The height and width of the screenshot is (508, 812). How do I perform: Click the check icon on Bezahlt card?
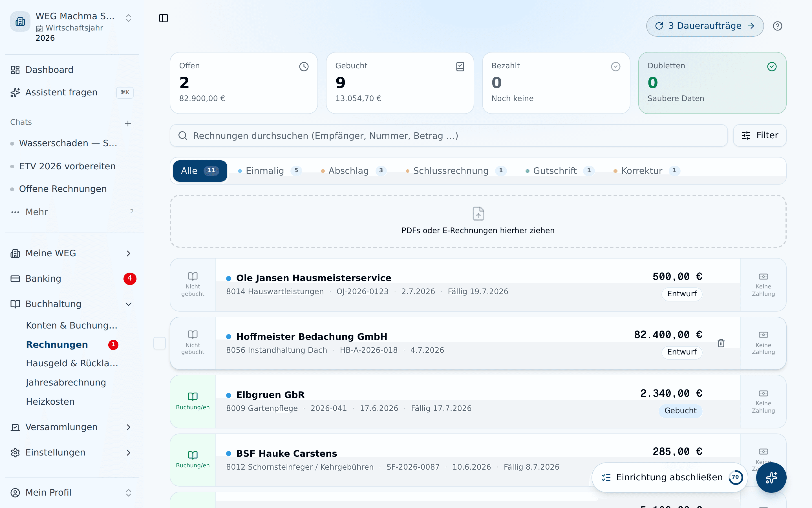[x=616, y=67]
